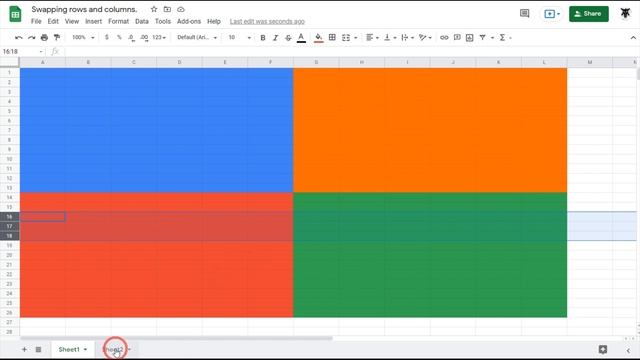Toggle bold formatting
The height and width of the screenshot is (360, 640).
click(263, 38)
